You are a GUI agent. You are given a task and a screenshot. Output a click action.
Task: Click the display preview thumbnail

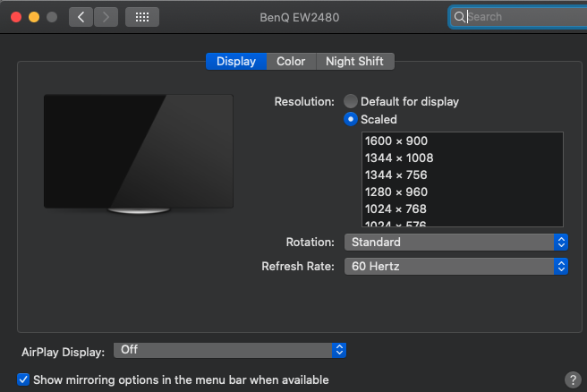(139, 154)
